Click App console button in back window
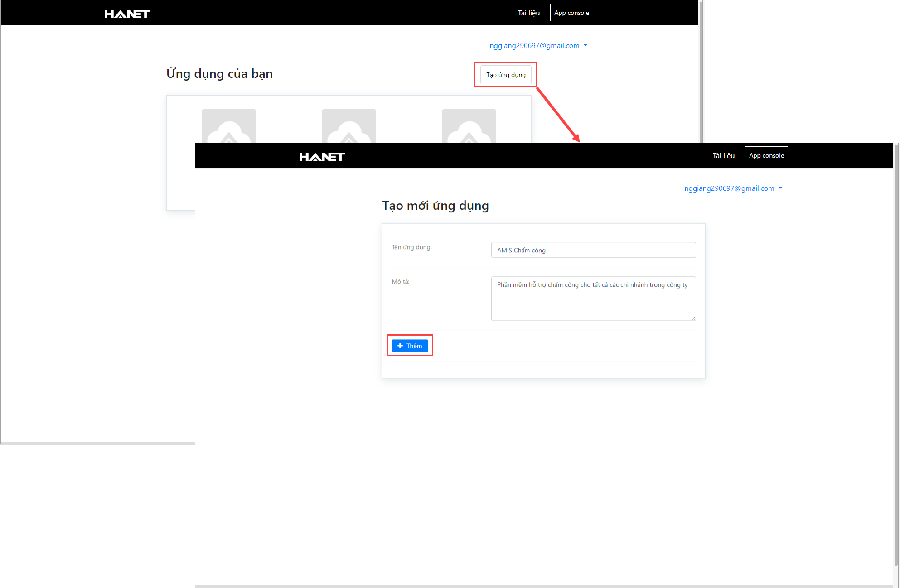This screenshot has height=588, width=900. 571,13
